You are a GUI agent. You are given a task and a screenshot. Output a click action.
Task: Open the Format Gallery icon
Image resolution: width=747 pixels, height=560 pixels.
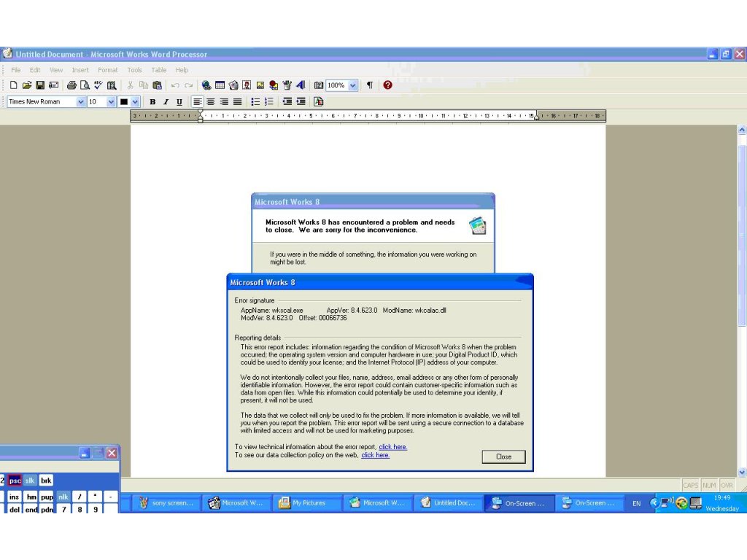click(318, 101)
